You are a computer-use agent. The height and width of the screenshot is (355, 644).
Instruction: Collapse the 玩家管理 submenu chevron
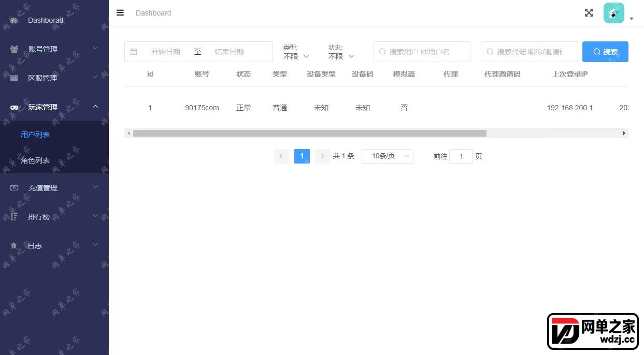pos(95,107)
